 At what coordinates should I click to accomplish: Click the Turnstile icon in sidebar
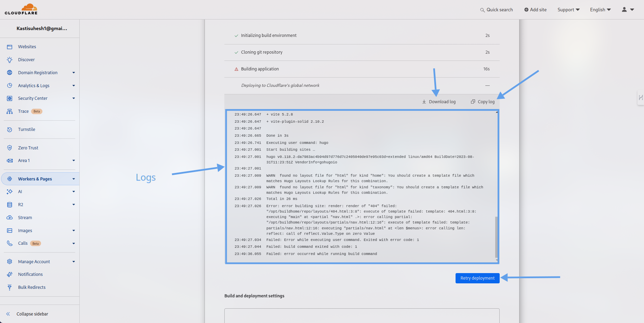pos(10,130)
